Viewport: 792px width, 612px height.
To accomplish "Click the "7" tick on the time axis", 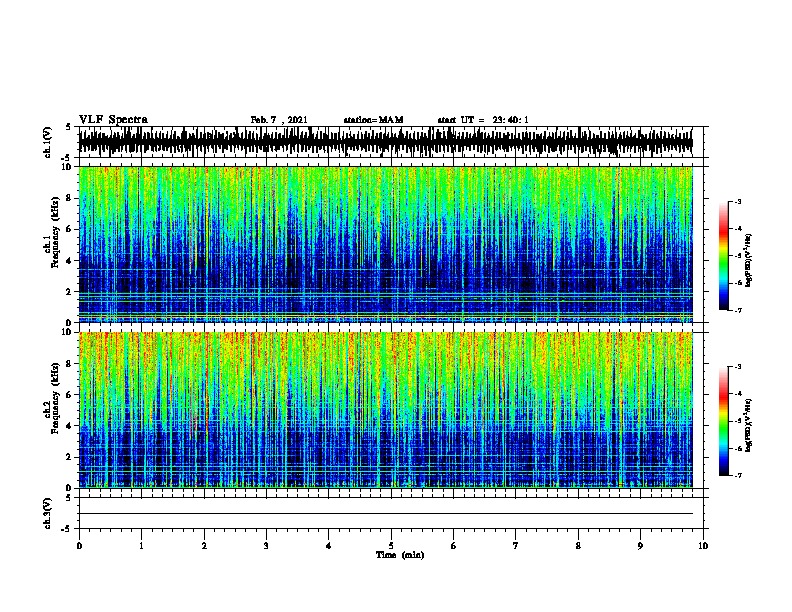I will [516, 545].
